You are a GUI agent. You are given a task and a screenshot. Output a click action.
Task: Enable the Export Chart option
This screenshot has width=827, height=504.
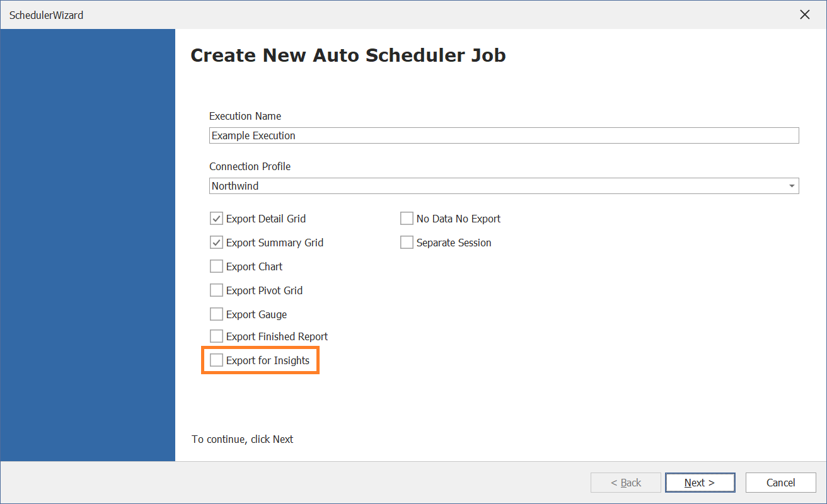click(216, 266)
